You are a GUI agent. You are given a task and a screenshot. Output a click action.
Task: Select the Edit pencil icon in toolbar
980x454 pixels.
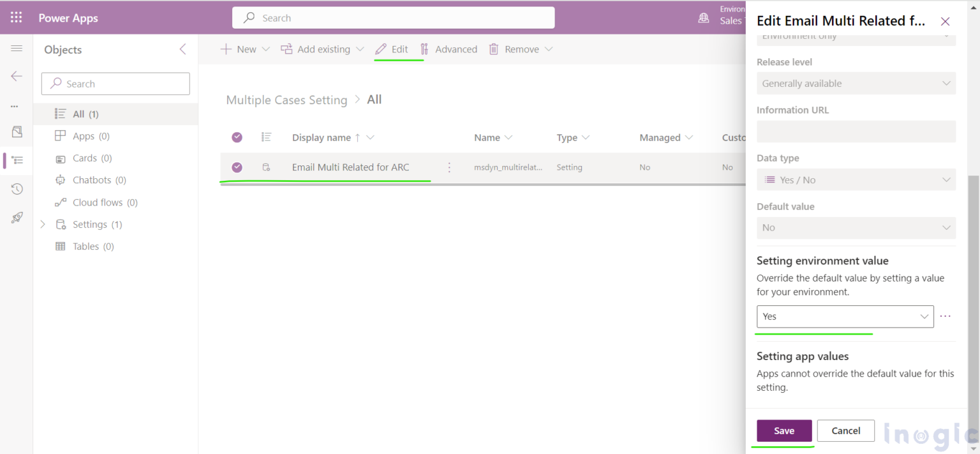382,49
